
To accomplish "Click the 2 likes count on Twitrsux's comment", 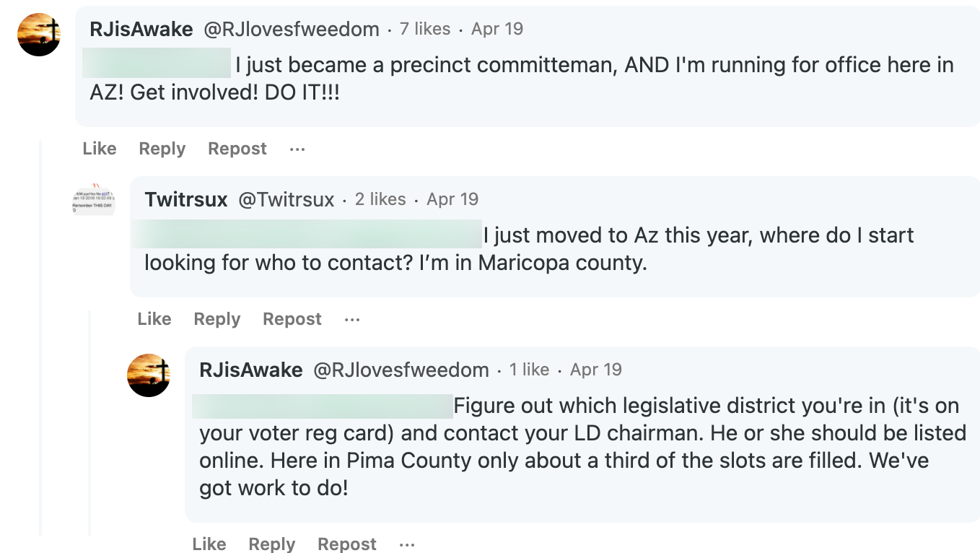I will click(x=380, y=199).
